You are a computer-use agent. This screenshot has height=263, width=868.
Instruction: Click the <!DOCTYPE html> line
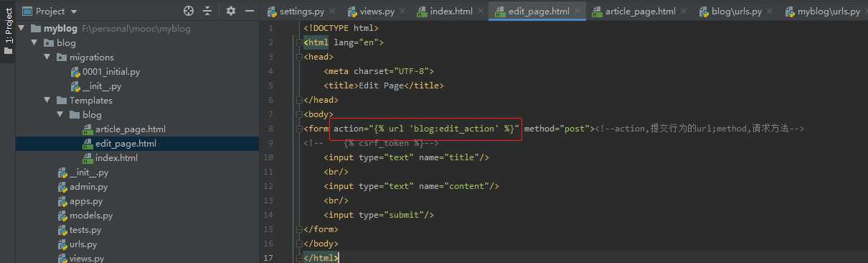[341, 28]
